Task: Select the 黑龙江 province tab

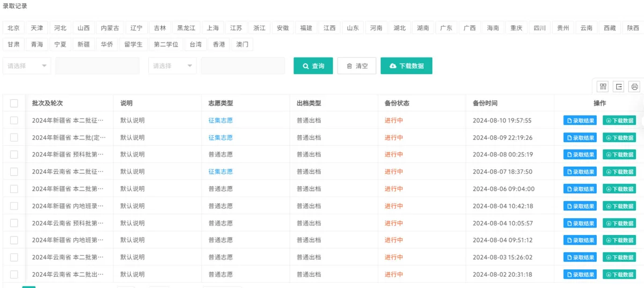Action: coord(186,28)
